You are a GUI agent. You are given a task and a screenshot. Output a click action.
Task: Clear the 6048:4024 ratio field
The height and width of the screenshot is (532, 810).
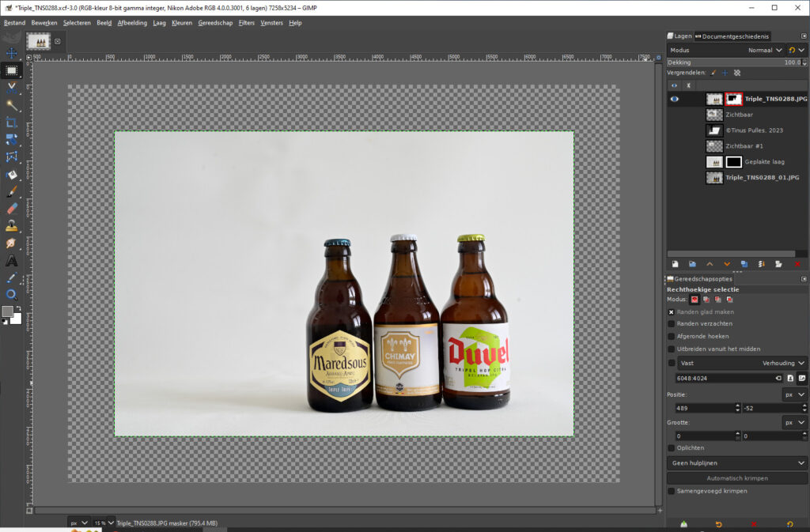(x=778, y=378)
